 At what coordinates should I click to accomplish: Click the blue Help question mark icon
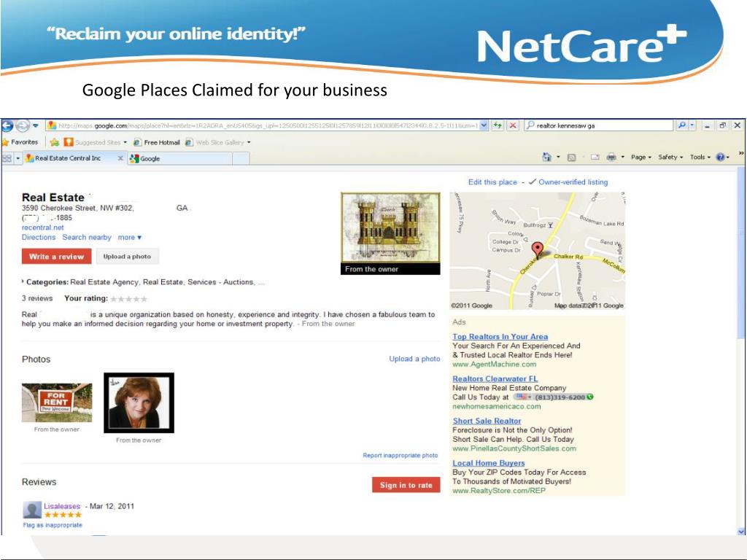point(720,157)
